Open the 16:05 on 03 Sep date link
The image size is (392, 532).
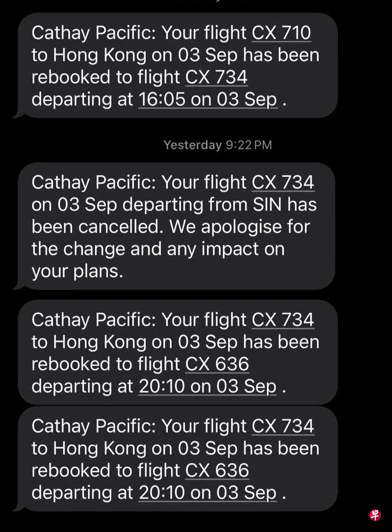coord(208,99)
